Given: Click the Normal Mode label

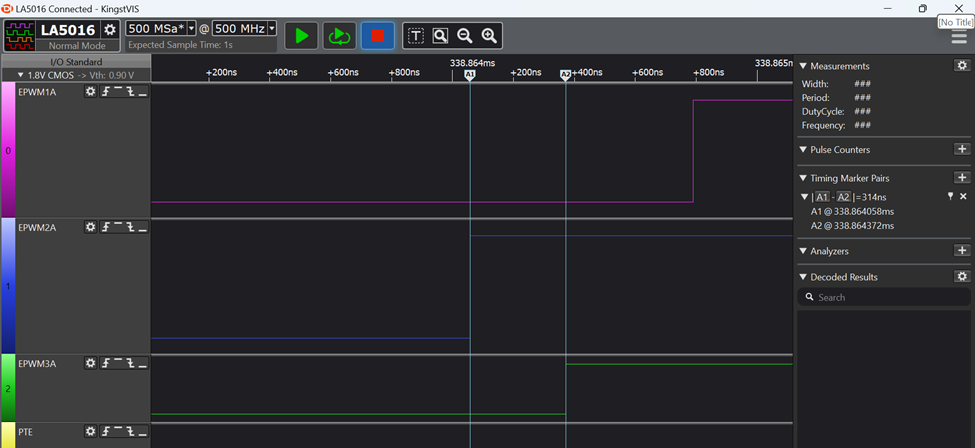Looking at the screenshot, I should [x=77, y=45].
